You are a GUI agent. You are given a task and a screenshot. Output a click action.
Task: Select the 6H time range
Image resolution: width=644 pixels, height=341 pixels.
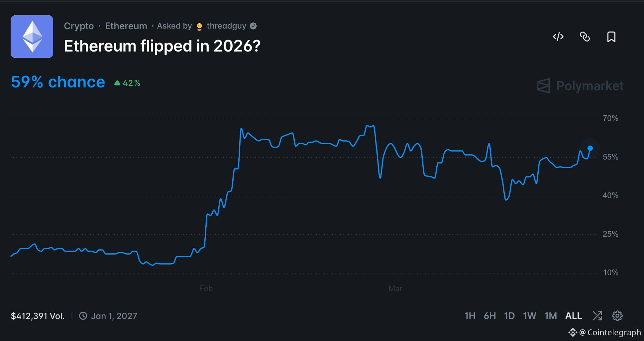point(490,316)
